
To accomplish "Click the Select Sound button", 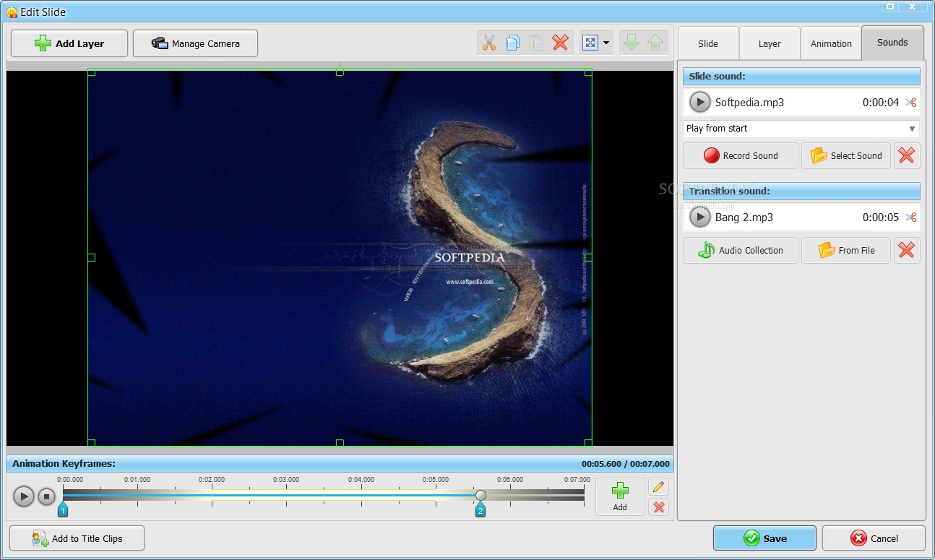I will click(x=846, y=155).
